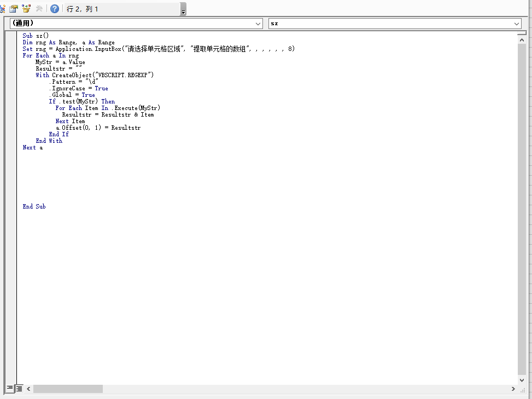The width and height of the screenshot is (532, 399).
Task: Open the Properties window icon
Action: [x=14, y=9]
